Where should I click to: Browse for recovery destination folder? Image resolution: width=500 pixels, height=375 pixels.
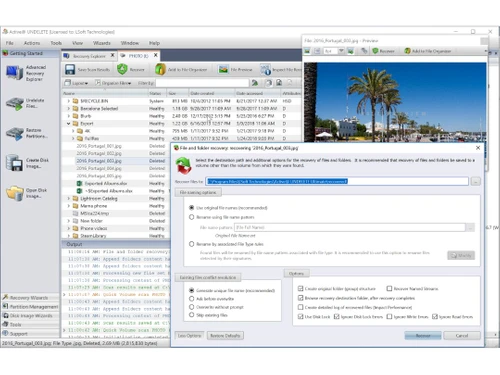coord(476,181)
